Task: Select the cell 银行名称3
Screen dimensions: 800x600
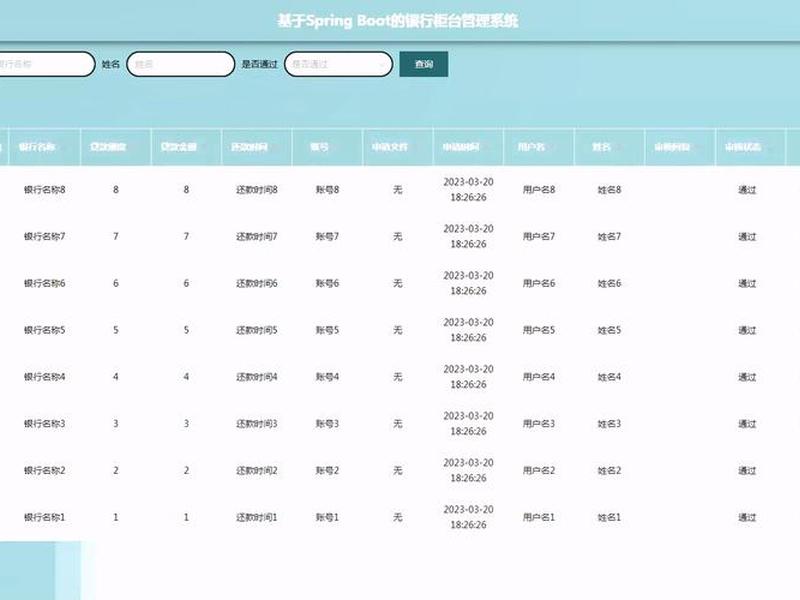Action: 44,423
